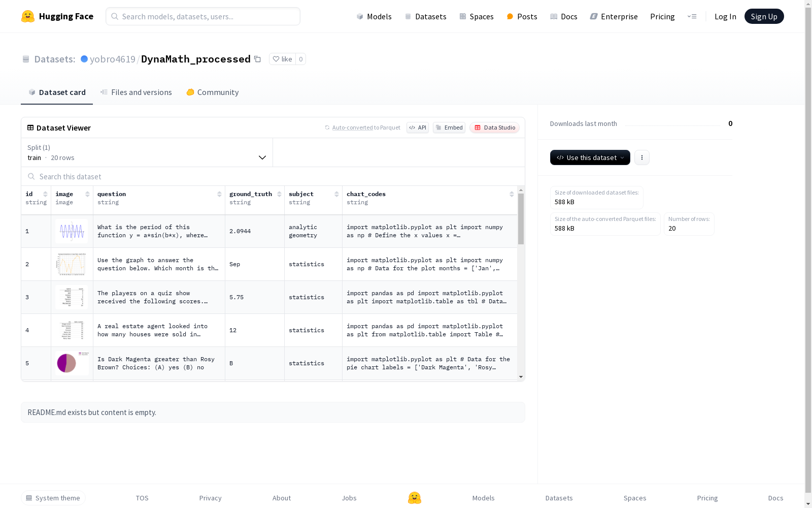Sort by the ground_truth column
The width and height of the screenshot is (812, 508).
click(x=279, y=194)
